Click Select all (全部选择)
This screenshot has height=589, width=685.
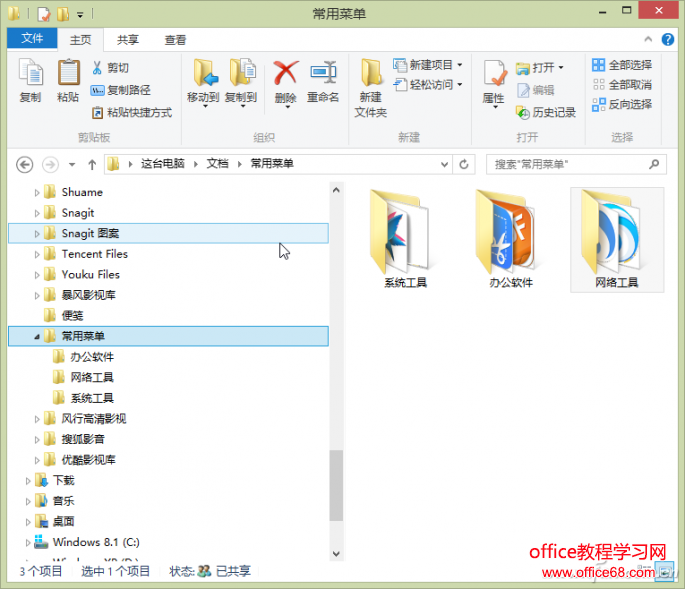coord(622,65)
